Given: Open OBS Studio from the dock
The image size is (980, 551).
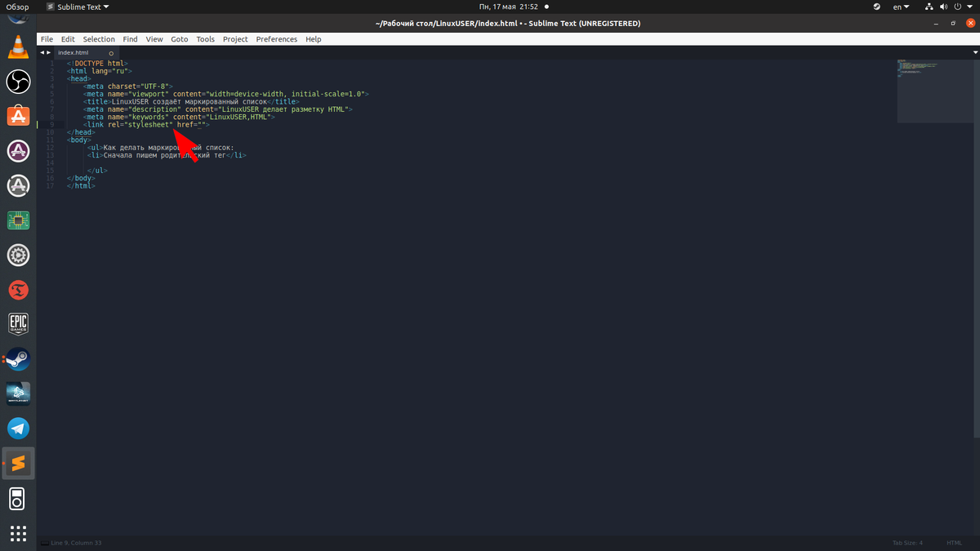Looking at the screenshot, I should point(18,82).
